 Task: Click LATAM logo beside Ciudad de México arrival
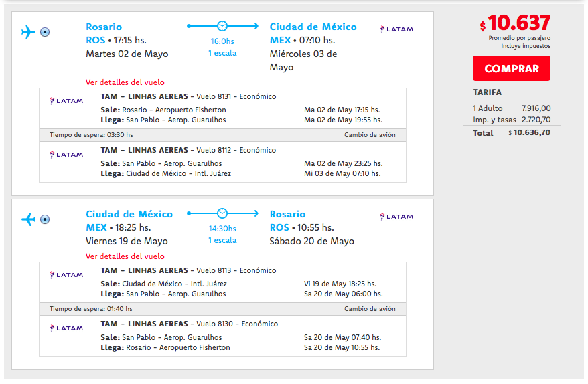(396, 29)
